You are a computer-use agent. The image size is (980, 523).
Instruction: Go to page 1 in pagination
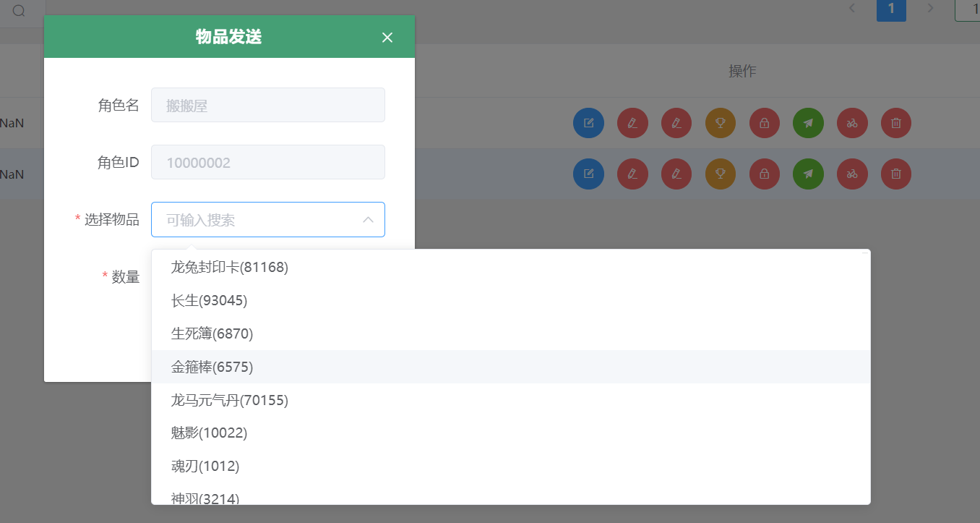click(891, 9)
